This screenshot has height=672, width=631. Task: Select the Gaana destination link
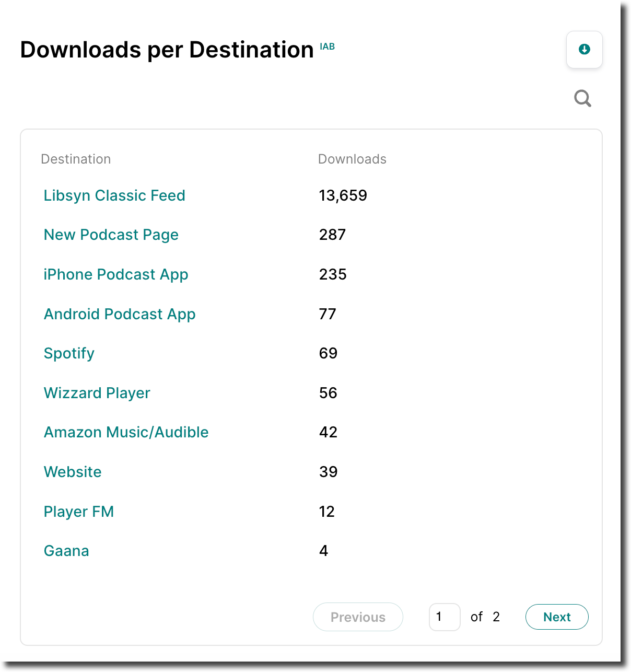coord(66,550)
